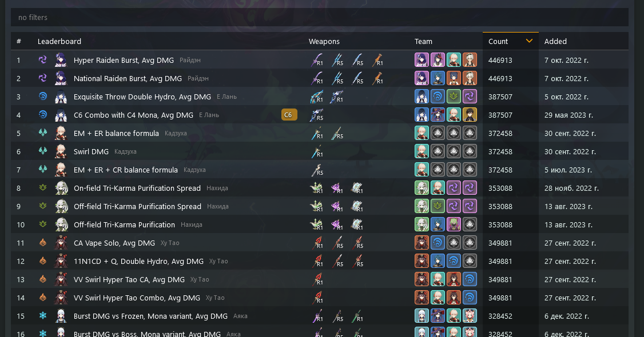
Task: Open VV Swirl Hyper Tao Combo leaderboard
Action: [137, 298]
